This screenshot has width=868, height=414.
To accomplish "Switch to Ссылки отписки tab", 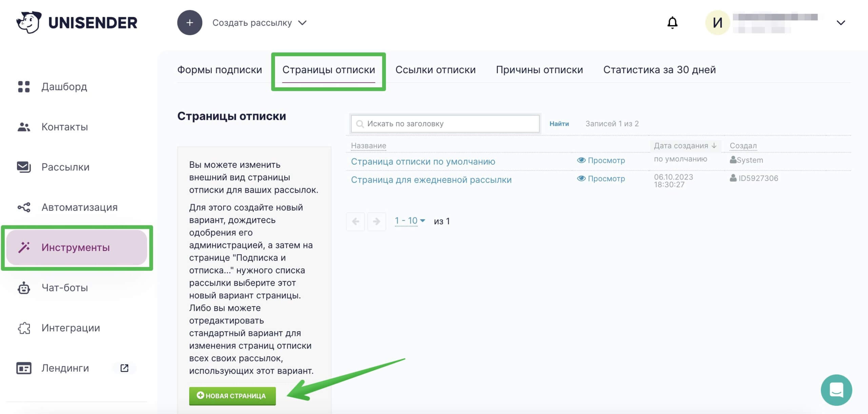I will tap(435, 69).
